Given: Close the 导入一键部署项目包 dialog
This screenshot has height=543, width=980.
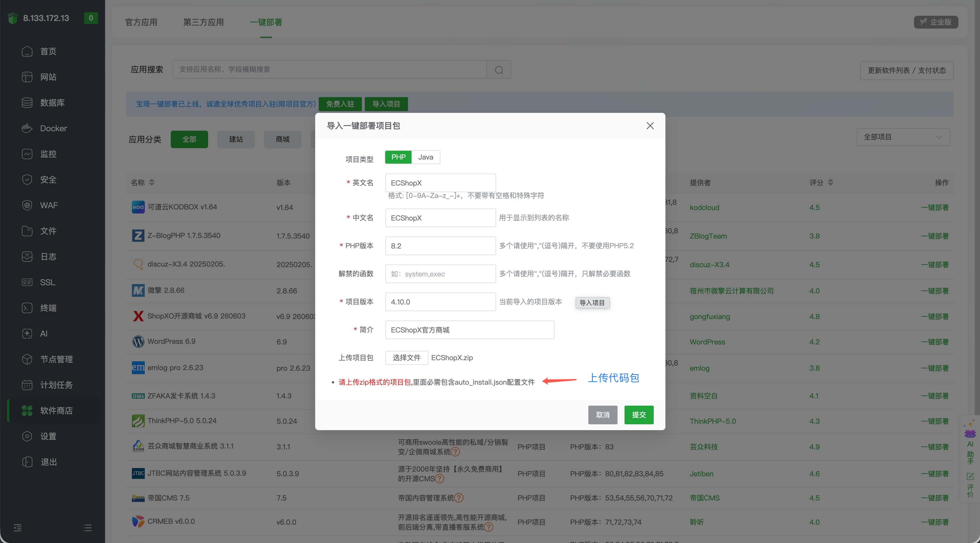Looking at the screenshot, I should (650, 126).
